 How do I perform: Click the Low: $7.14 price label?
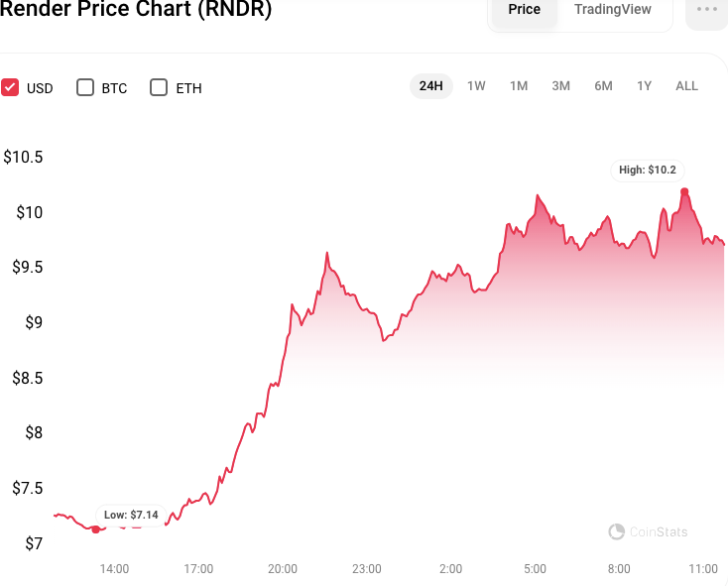131,515
